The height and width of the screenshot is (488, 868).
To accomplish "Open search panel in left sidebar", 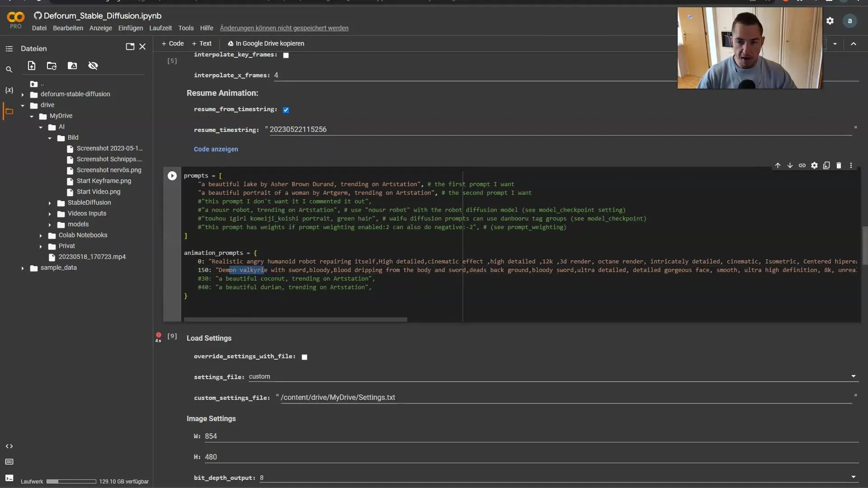I will 9,70.
